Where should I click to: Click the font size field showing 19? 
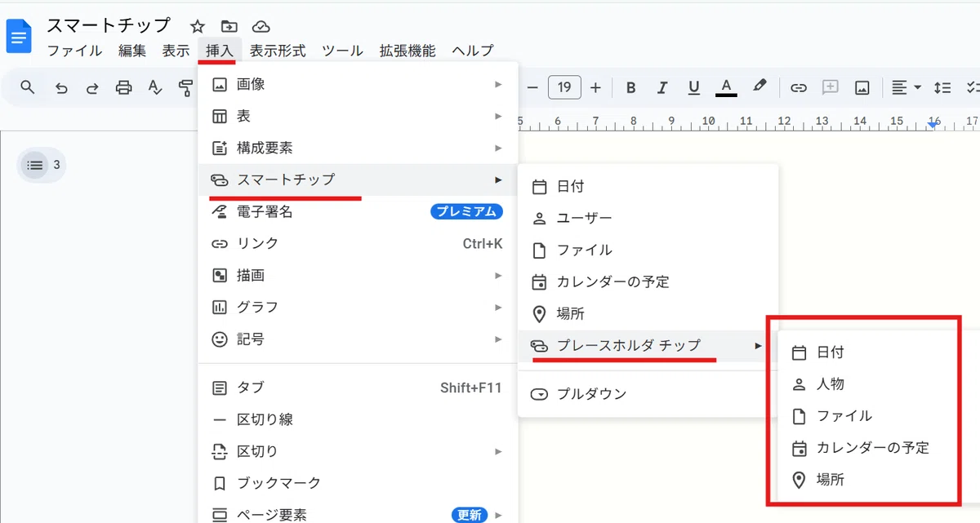tap(564, 87)
